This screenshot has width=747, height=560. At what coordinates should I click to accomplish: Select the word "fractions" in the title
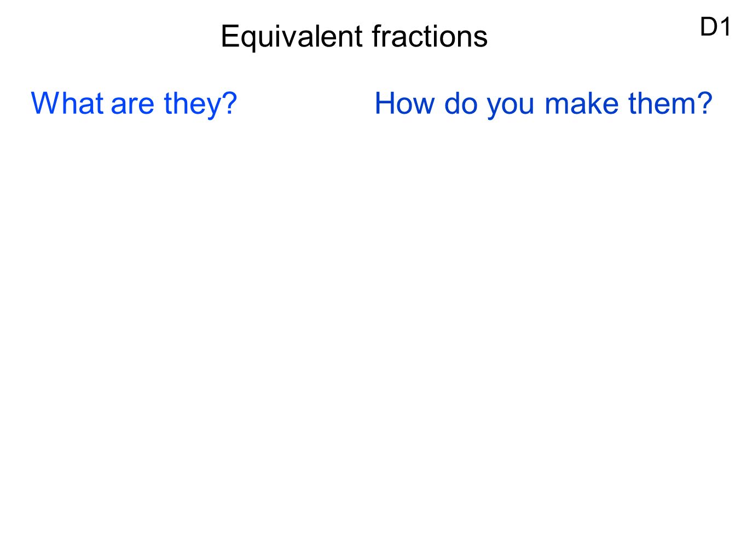430,36
